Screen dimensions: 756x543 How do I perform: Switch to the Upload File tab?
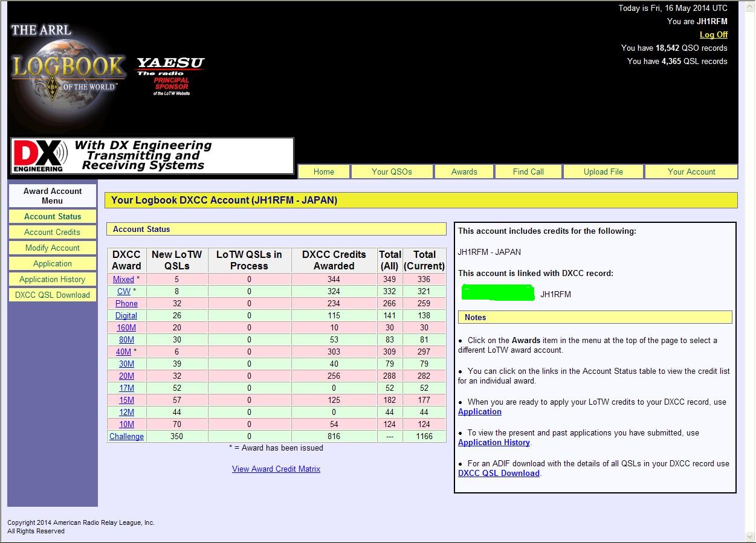603,172
